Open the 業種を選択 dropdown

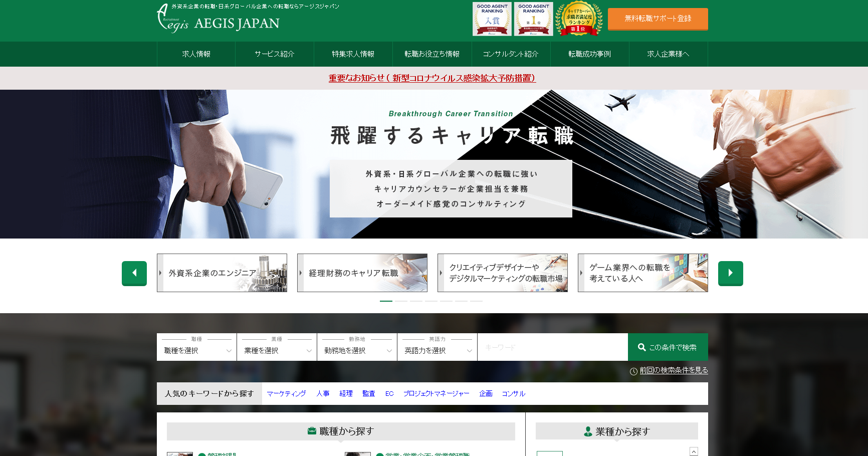coord(277,350)
